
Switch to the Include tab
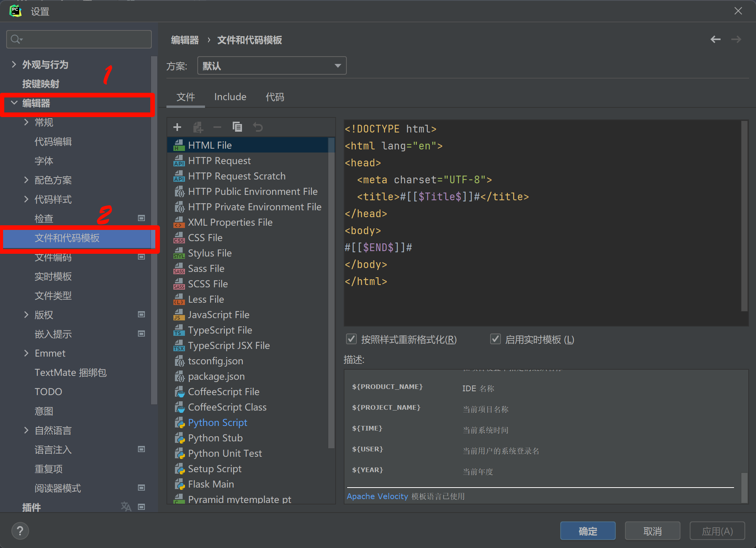click(230, 97)
